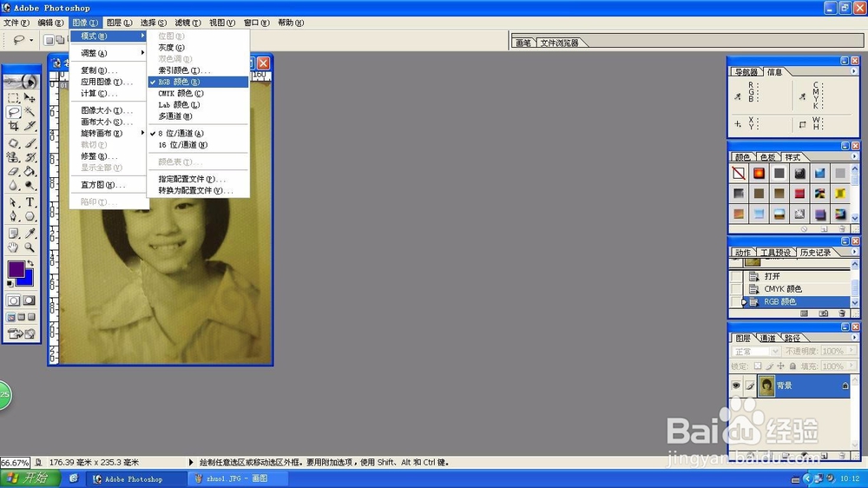
Task: Apply the red glowing style swatch
Action: [759, 174]
